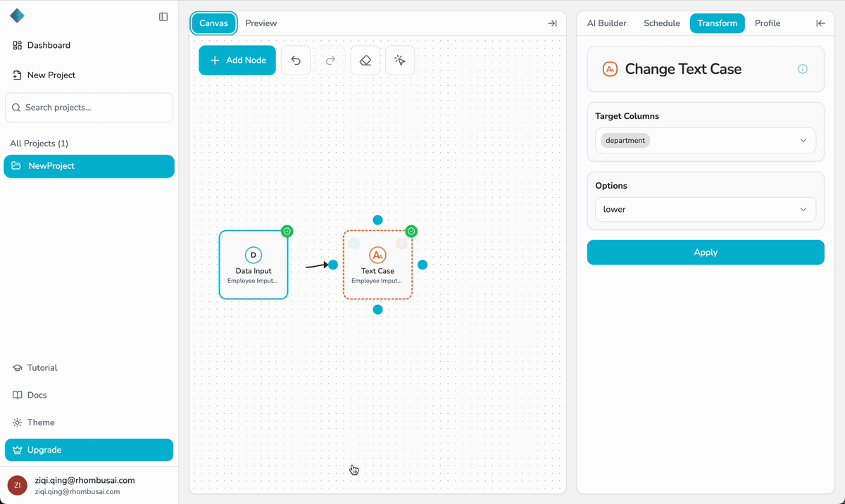Switch to the Preview tab
Screen dimensions: 845x504
point(261,23)
